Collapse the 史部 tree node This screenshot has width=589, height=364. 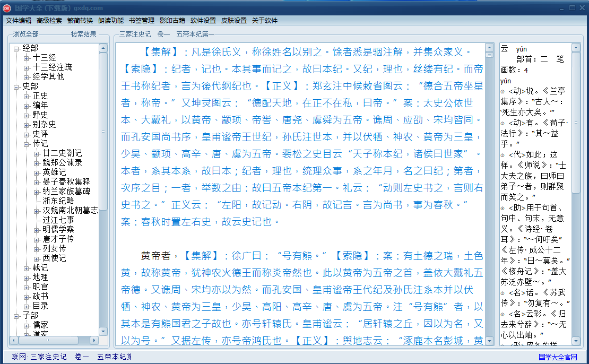point(16,87)
